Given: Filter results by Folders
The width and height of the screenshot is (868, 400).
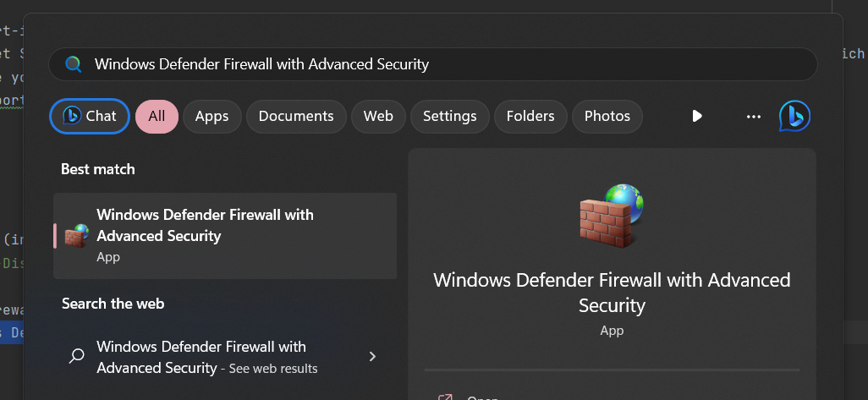Looking at the screenshot, I should (x=530, y=117).
